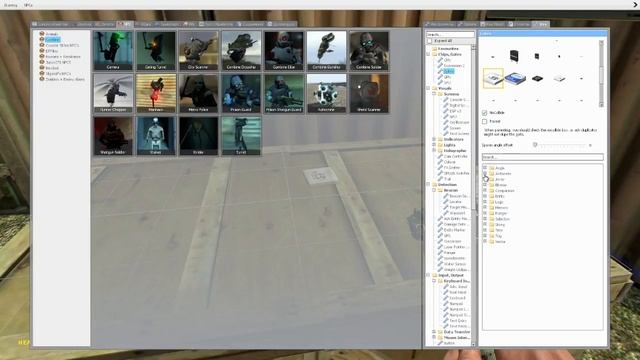Viewport: 640px width, 360px height.
Task: Expand the Angle gate folder
Action: 485,168
